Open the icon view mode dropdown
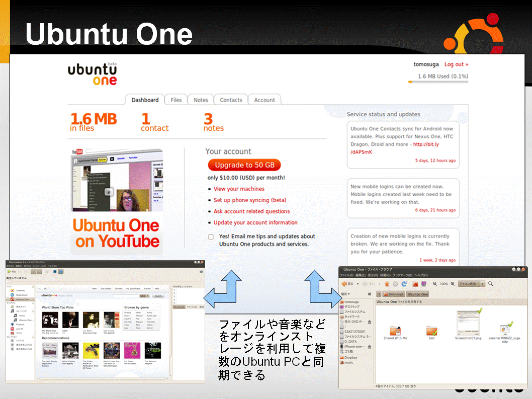532x399 pixels. tap(471, 284)
